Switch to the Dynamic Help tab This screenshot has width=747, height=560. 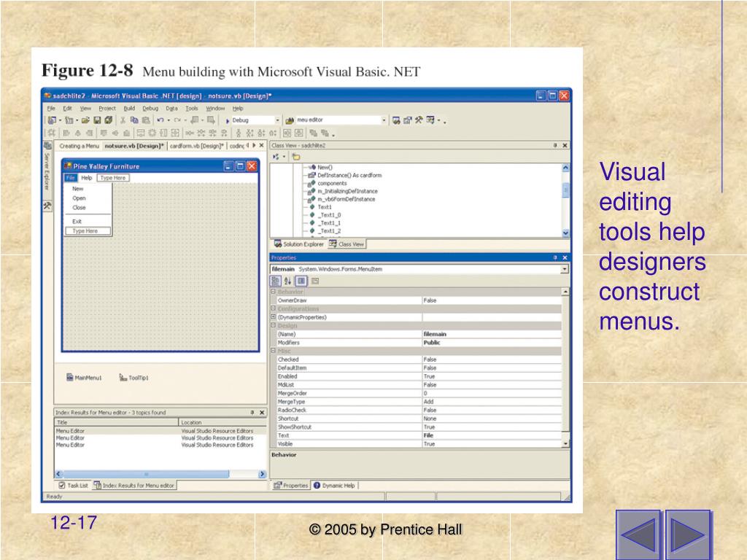(334, 486)
